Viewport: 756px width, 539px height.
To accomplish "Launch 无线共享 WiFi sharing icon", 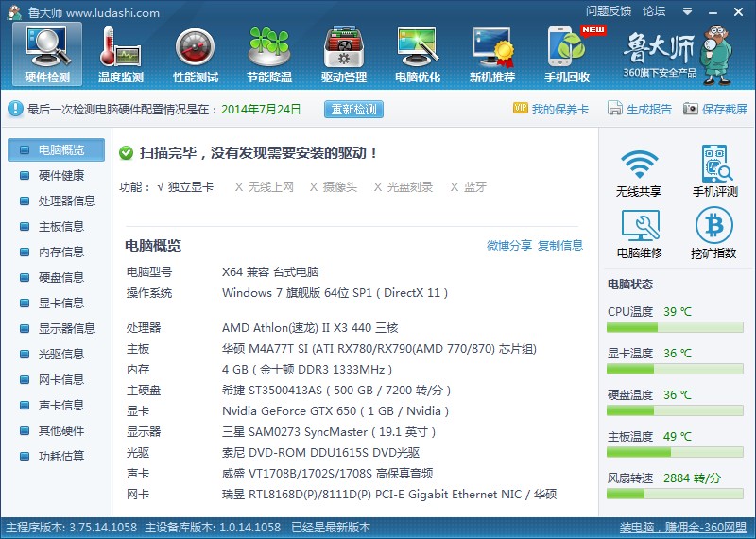I will click(639, 171).
